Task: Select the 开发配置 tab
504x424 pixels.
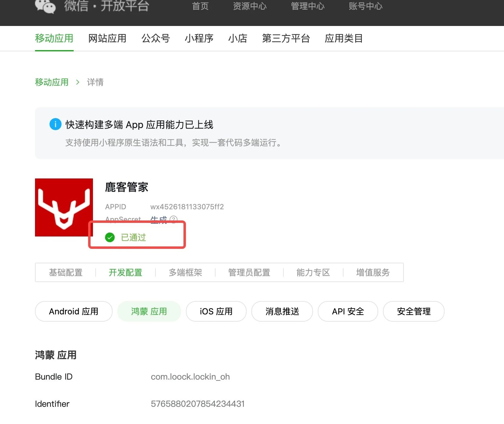Action: pyautogui.click(x=126, y=272)
